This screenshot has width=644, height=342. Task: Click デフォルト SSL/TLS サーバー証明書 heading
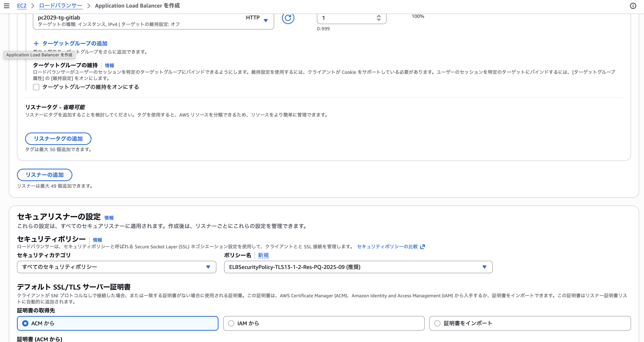coord(74,287)
